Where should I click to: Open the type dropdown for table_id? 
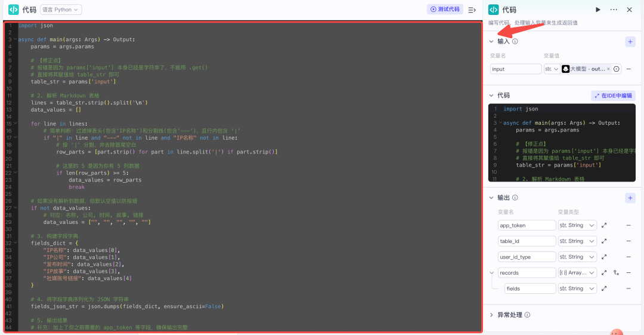[x=577, y=241]
